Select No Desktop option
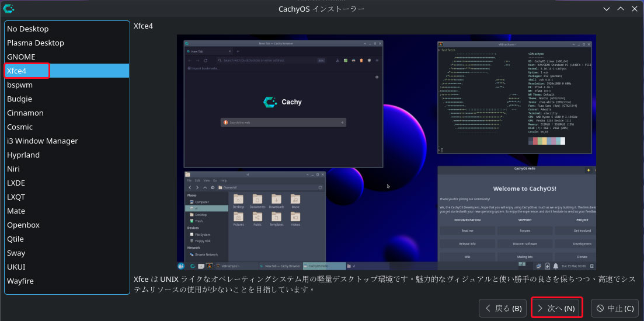This screenshot has height=321, width=644. tap(67, 29)
